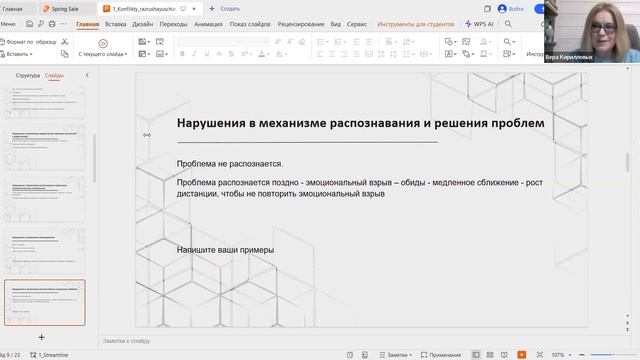Click orange slideshow play button in status bar
Image resolution: width=640 pixels, height=360 pixels.
coord(522,355)
